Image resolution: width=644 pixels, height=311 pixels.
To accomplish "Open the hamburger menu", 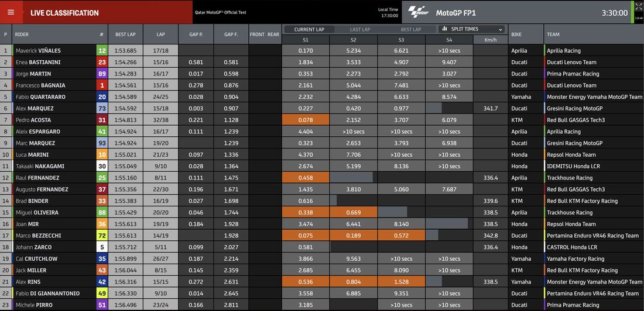I will 11,12.
